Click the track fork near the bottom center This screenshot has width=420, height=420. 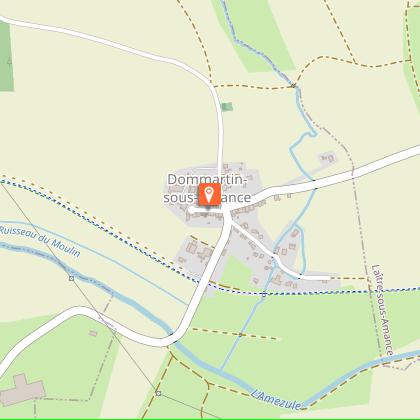209,384
